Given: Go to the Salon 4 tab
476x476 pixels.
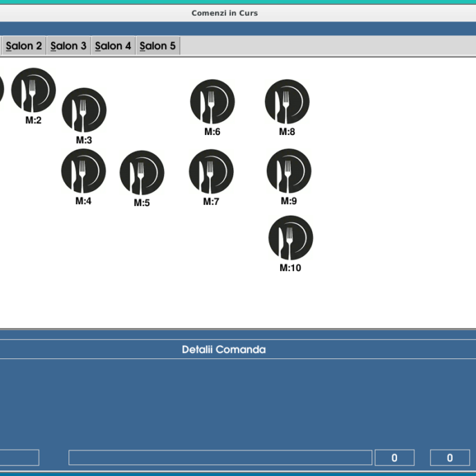Looking at the screenshot, I should 113,46.
